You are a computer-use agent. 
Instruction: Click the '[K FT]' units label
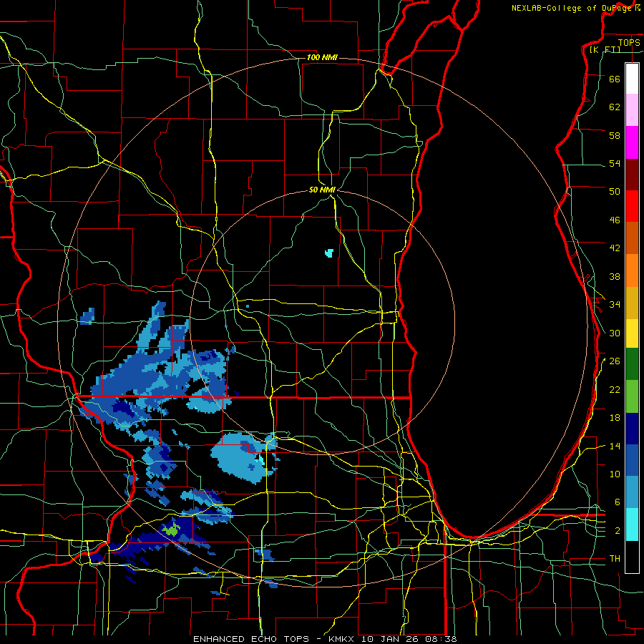[605, 49]
